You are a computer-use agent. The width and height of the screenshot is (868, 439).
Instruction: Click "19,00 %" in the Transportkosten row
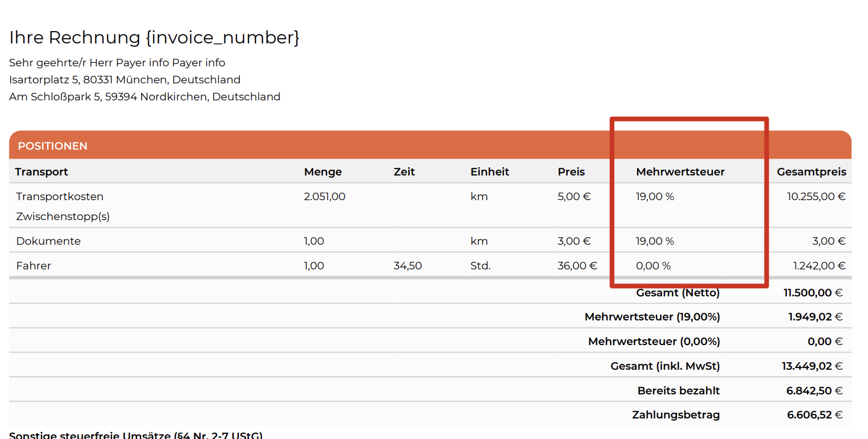655,197
